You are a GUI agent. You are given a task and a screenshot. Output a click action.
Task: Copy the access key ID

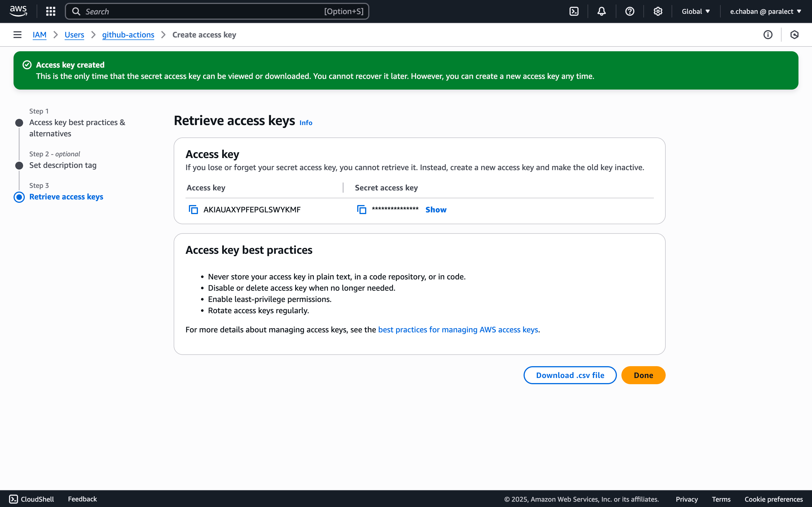193,210
